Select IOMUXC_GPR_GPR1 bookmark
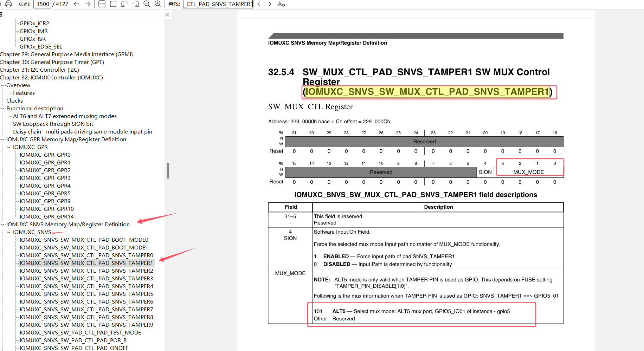This screenshot has width=644, height=351. coord(45,163)
